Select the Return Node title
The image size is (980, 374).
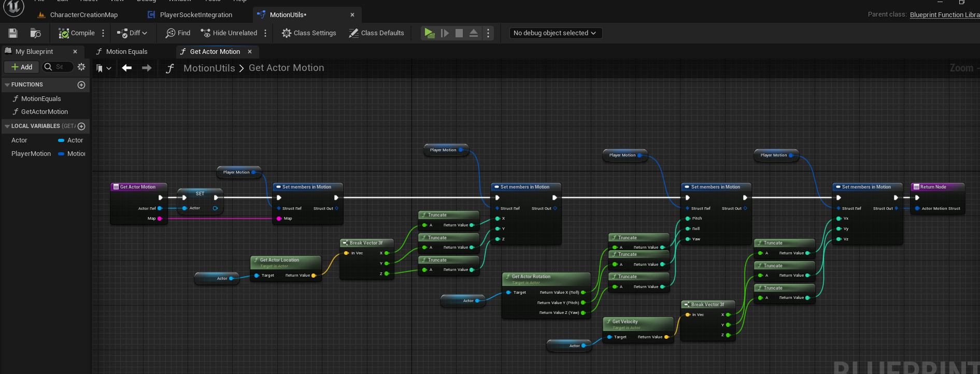coord(933,187)
